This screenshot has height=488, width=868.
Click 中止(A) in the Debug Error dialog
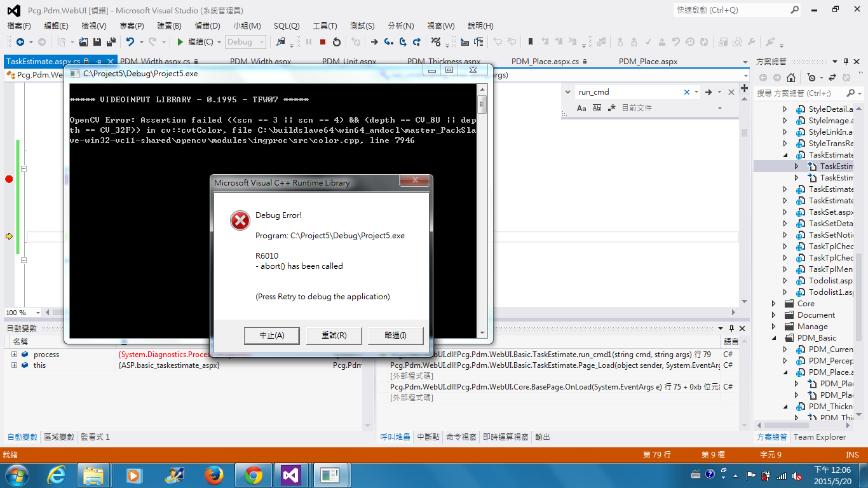(271, 335)
